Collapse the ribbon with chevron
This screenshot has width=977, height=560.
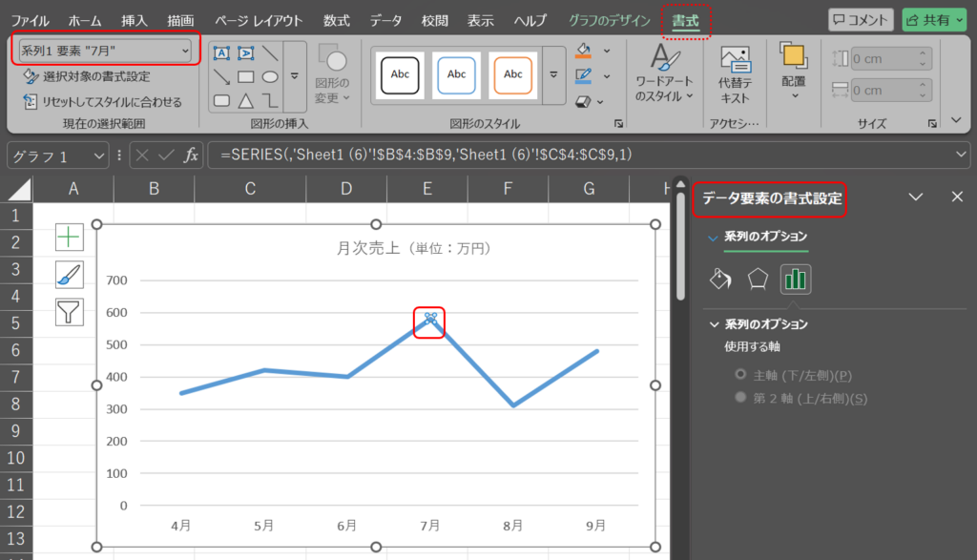click(956, 120)
